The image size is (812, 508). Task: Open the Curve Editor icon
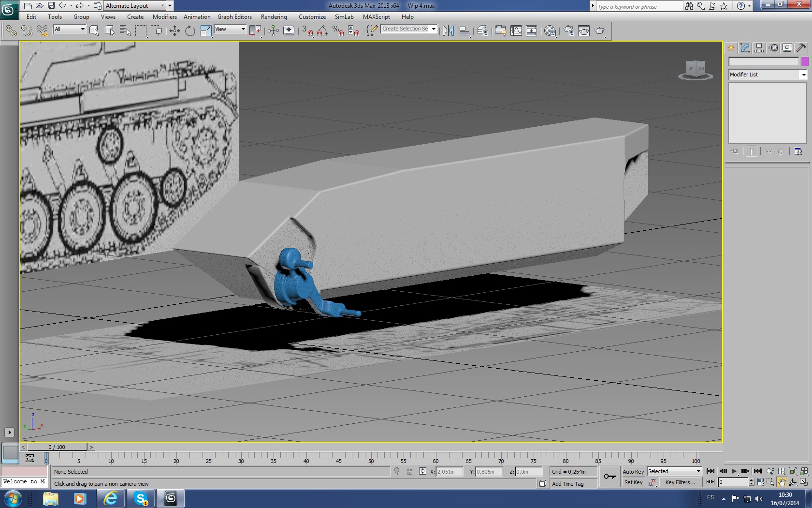516,31
